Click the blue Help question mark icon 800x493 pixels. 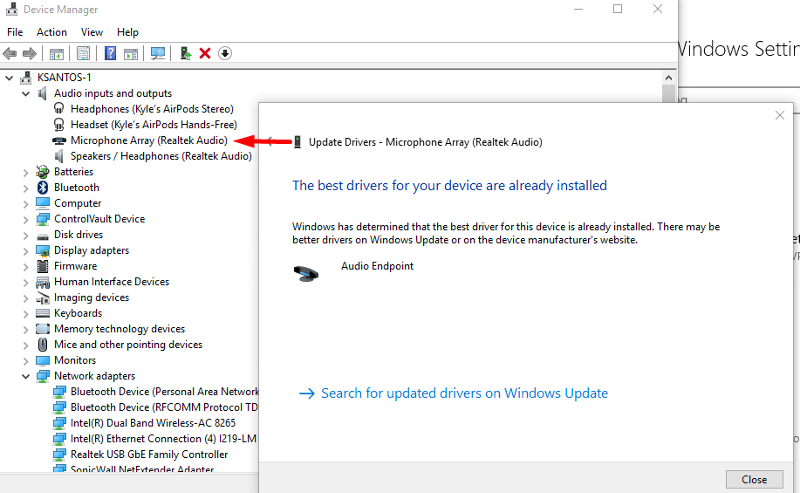[x=110, y=53]
